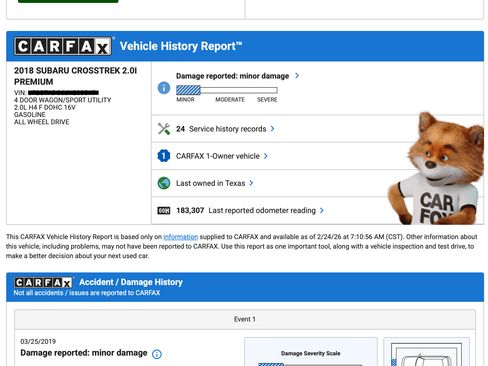Click the 'Vehicle History Report' header title
The width and height of the screenshot is (488, 366).
coord(181,46)
